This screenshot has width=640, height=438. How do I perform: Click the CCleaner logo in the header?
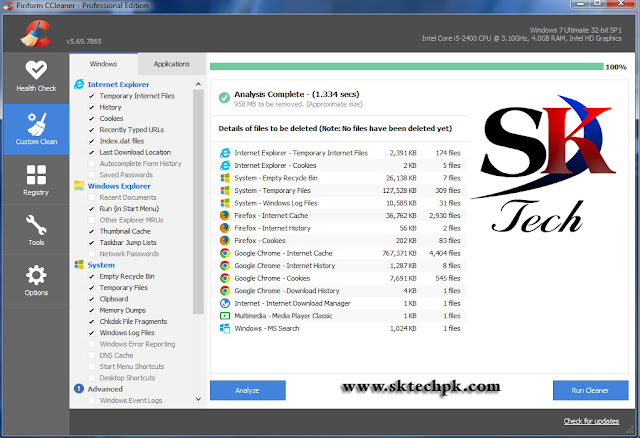(x=36, y=34)
